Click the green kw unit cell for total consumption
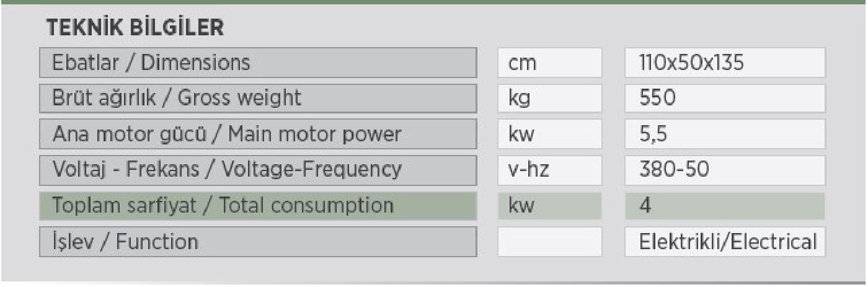The image size is (868, 287). [x=549, y=205]
